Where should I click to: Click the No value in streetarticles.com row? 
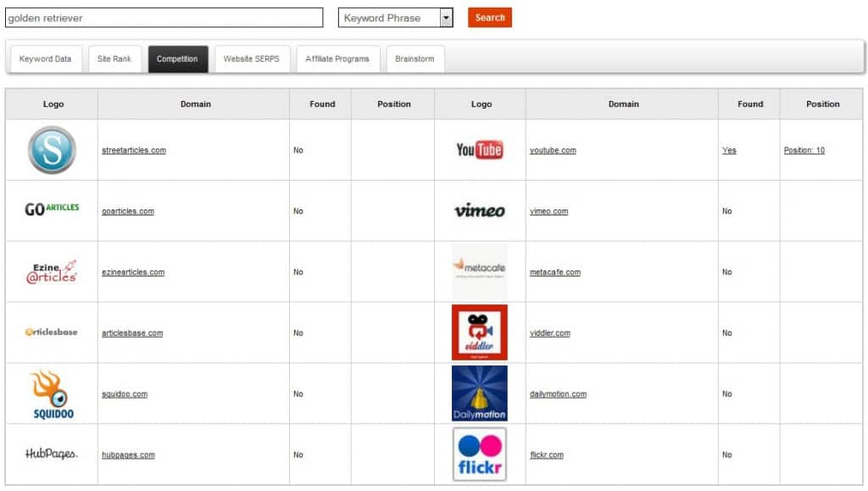298,150
